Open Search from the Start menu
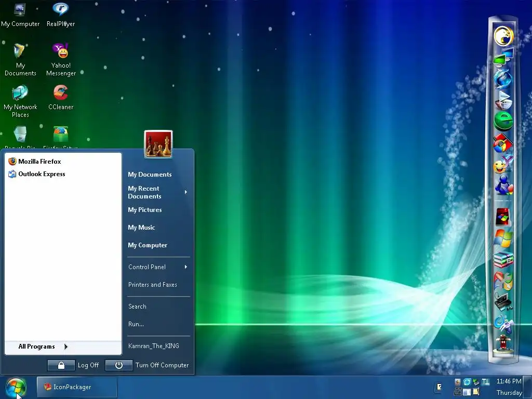Image resolution: width=532 pixels, height=399 pixels. (x=137, y=307)
